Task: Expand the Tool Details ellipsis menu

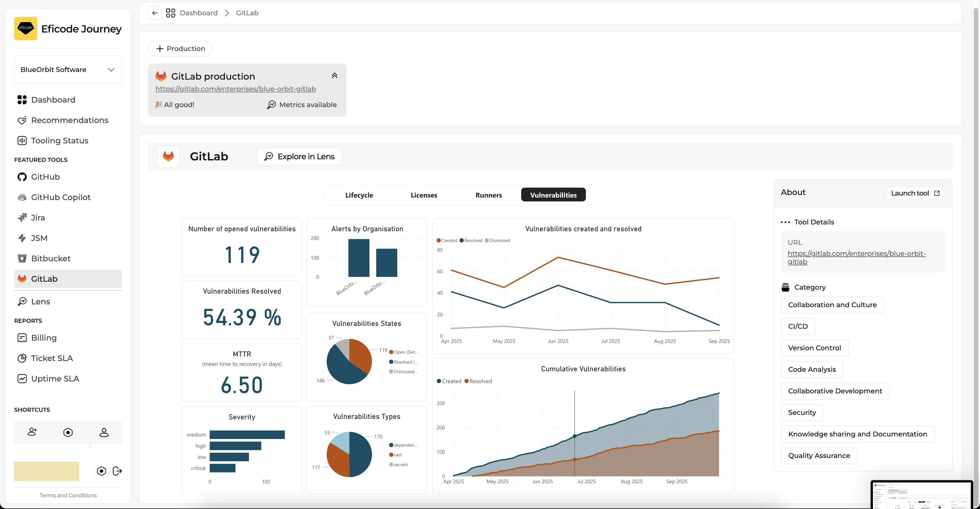Action: click(x=785, y=222)
